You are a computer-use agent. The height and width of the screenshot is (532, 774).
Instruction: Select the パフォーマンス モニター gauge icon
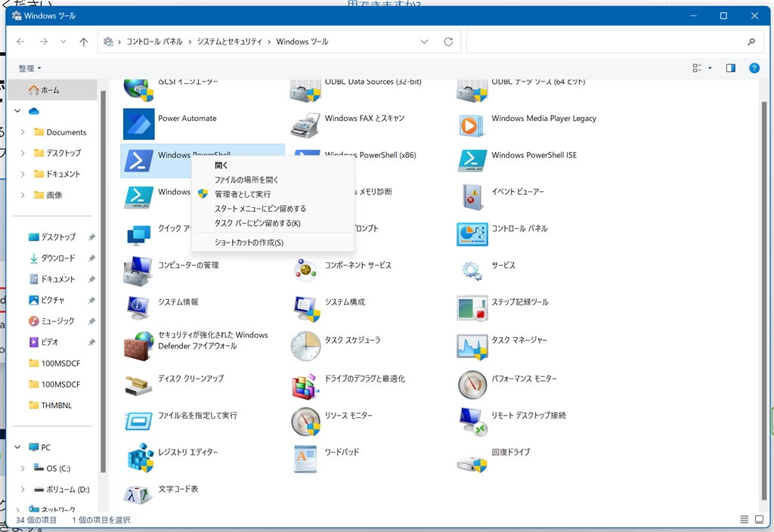pos(472,385)
